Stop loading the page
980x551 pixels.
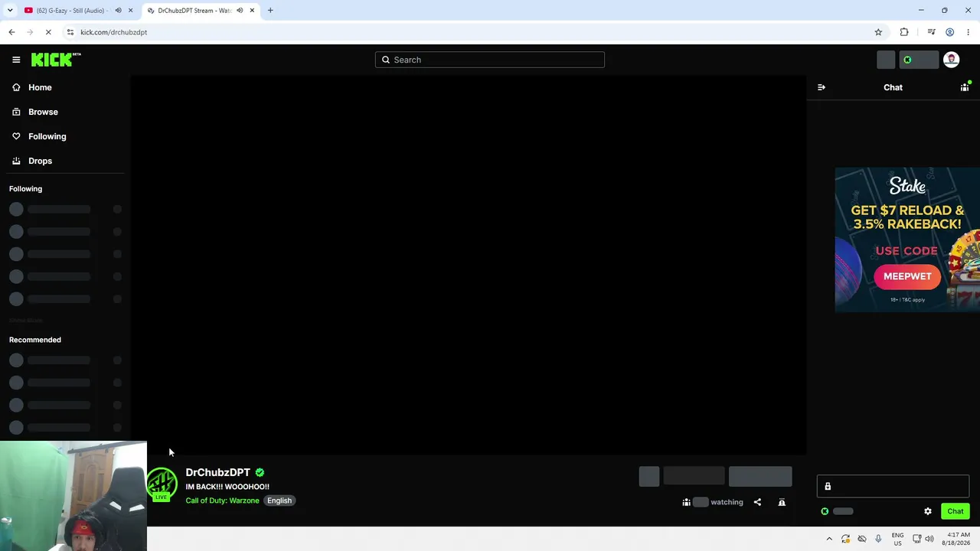coord(48,32)
